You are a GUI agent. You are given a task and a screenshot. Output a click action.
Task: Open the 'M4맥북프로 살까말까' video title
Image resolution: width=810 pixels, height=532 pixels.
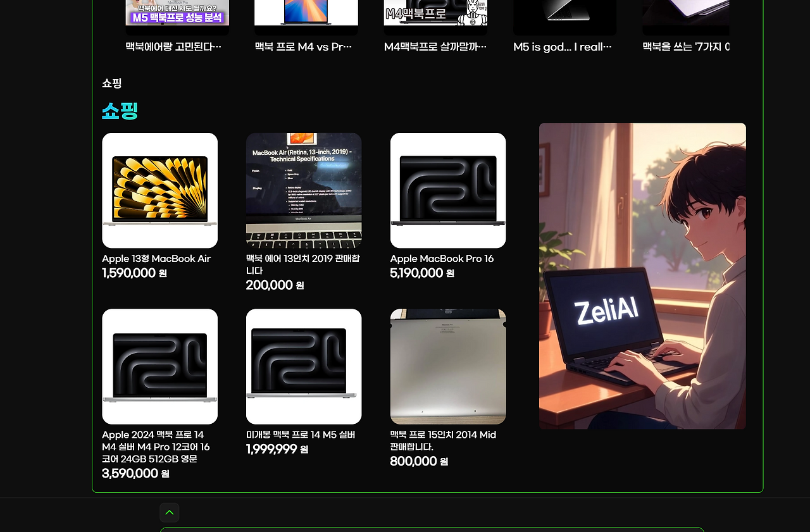(x=435, y=47)
